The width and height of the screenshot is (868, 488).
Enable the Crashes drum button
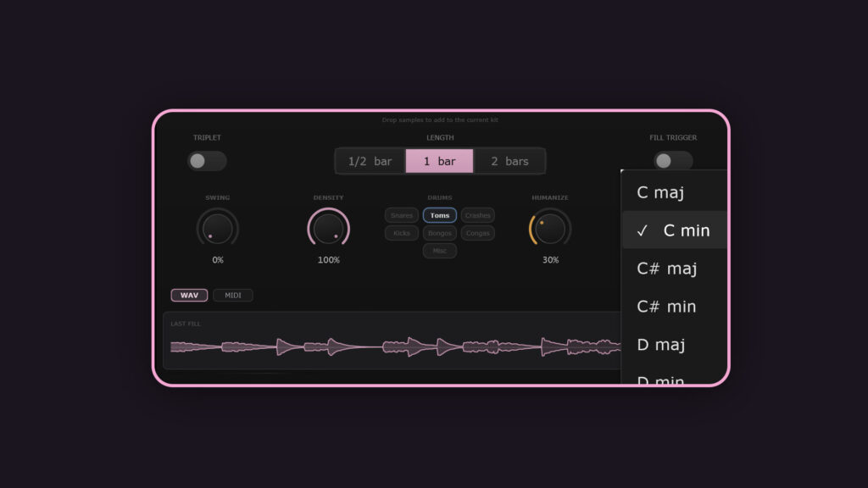pos(478,215)
